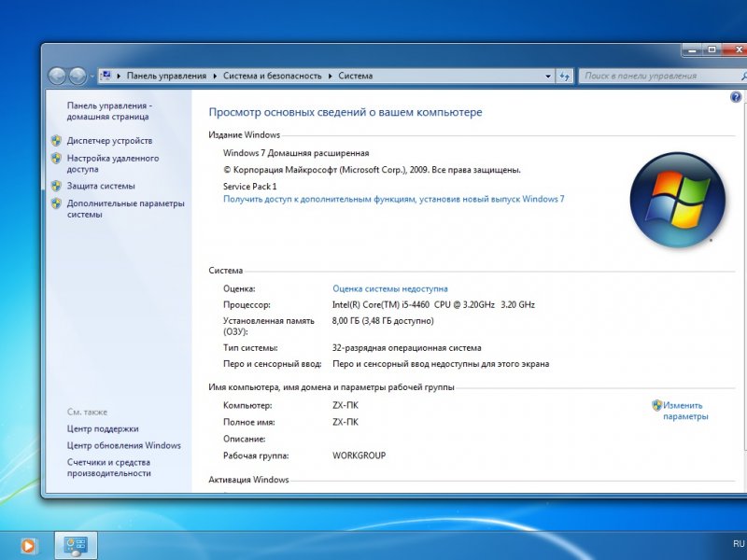Click the 'Активация Windows' section heading
This screenshot has width=747, height=560.
coord(248,480)
